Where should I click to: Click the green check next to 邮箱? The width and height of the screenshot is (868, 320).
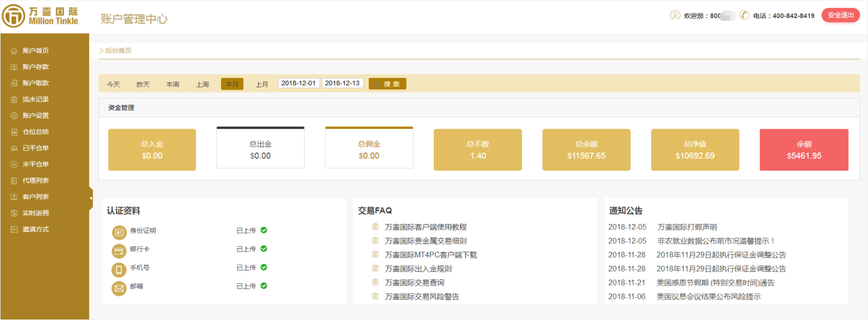point(264,286)
